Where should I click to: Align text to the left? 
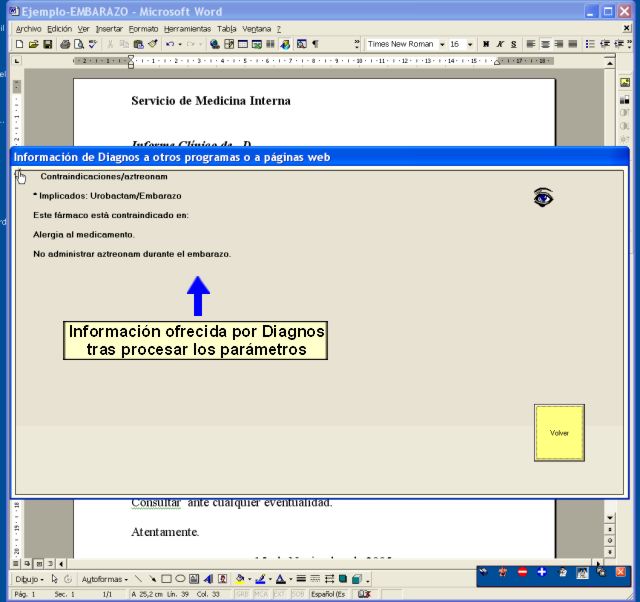[x=531, y=44]
